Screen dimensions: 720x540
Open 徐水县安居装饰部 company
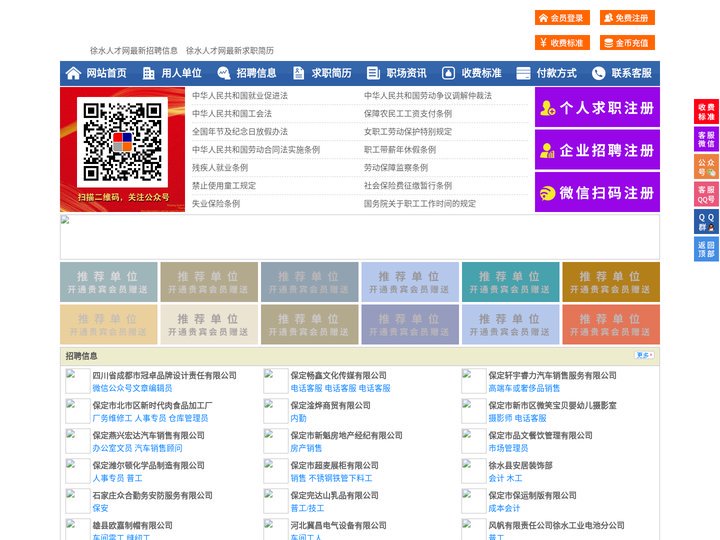pos(520,465)
